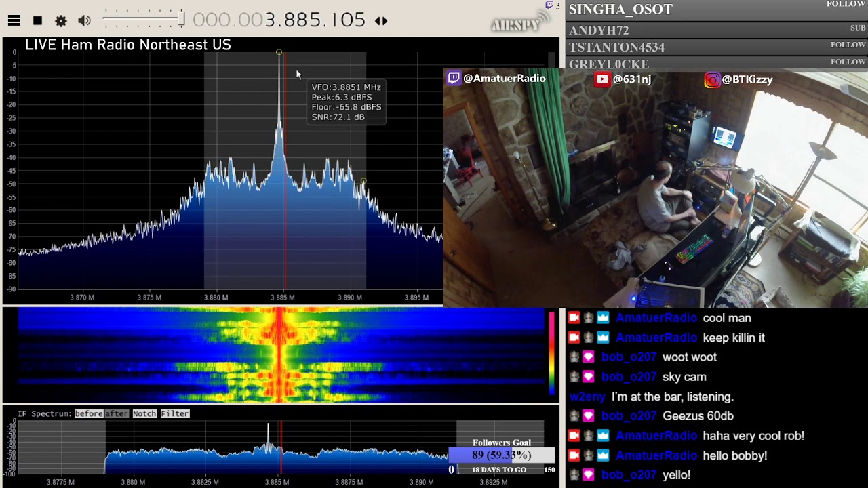Image resolution: width=868 pixels, height=488 pixels.
Task: Click the 'Geezus 60db' chat message
Action: click(x=698, y=416)
